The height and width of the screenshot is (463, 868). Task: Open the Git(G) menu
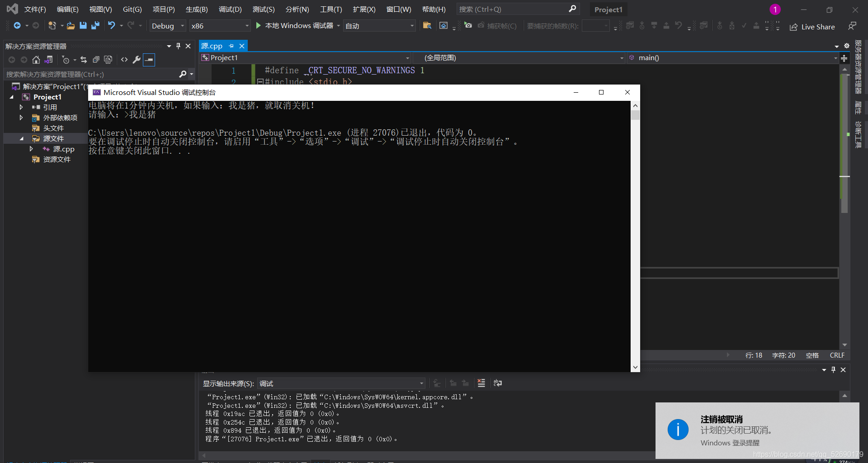(132, 9)
